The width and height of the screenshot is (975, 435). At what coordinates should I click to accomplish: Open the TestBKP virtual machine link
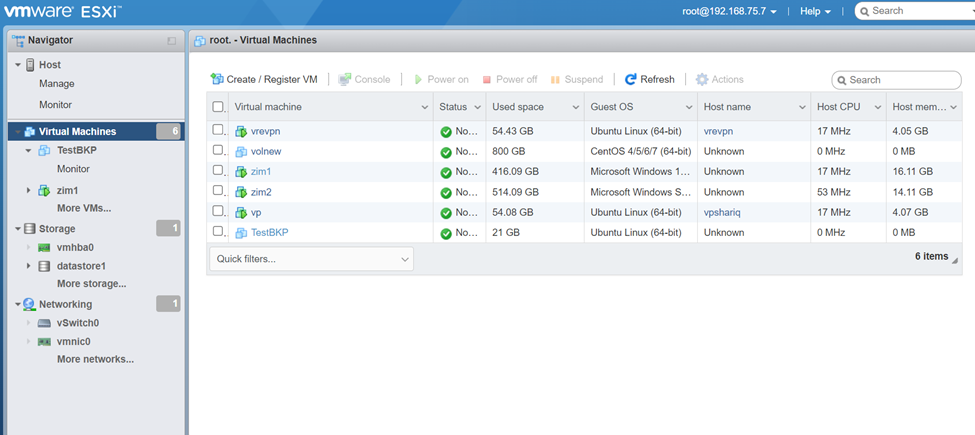(269, 232)
